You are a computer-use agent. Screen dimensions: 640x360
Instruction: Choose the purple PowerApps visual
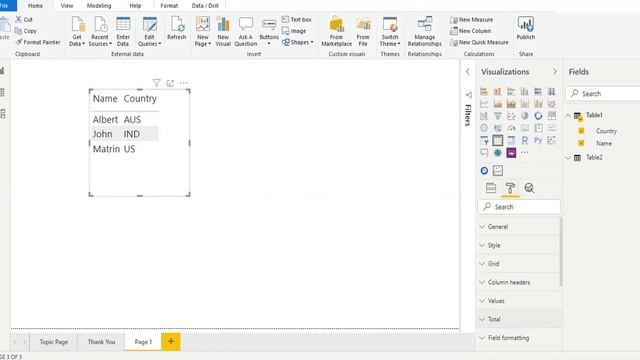coord(511,153)
